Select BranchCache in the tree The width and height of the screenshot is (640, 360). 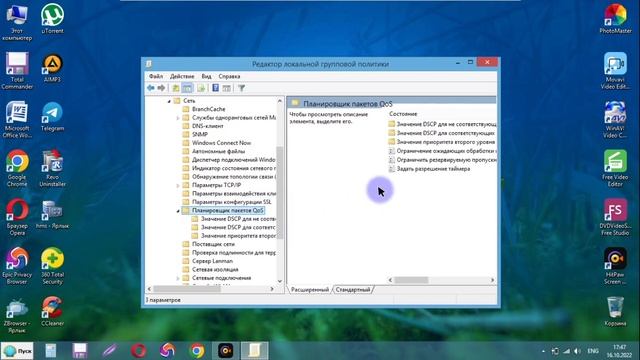pyautogui.click(x=209, y=109)
